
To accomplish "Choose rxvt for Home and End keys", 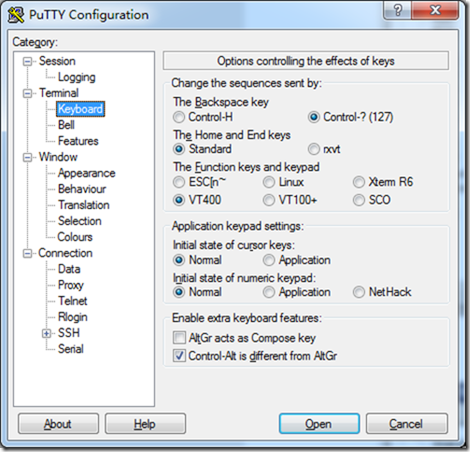I will pyautogui.click(x=324, y=149).
